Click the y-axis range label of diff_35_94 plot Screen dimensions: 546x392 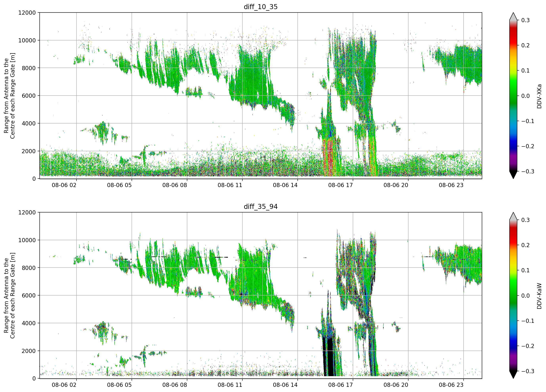(x=9, y=295)
